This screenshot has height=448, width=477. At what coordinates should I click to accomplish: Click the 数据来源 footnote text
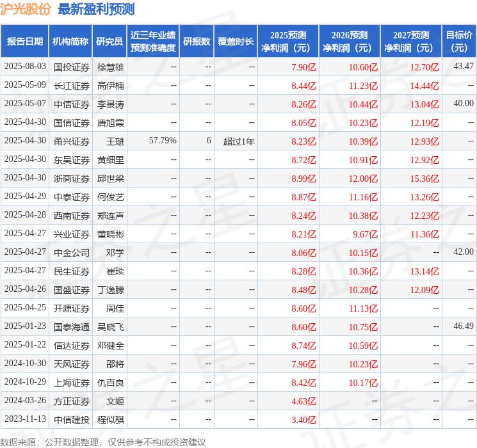[x=103, y=442]
